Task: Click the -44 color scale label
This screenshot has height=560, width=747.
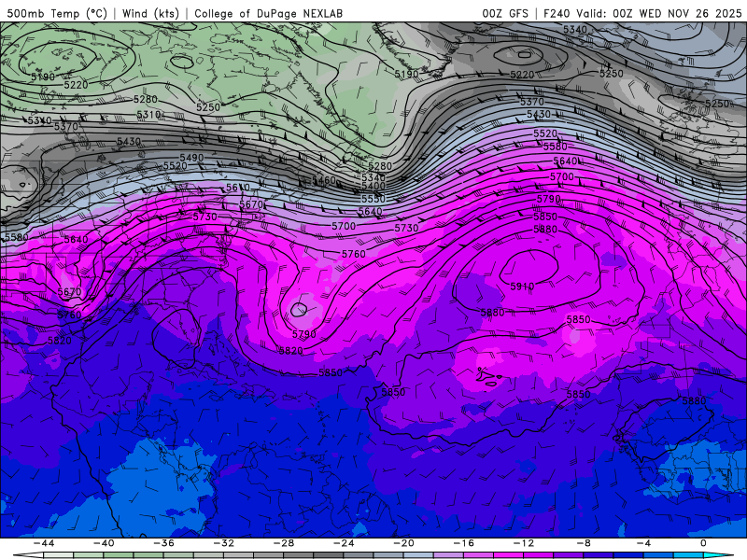Action: tap(43, 543)
